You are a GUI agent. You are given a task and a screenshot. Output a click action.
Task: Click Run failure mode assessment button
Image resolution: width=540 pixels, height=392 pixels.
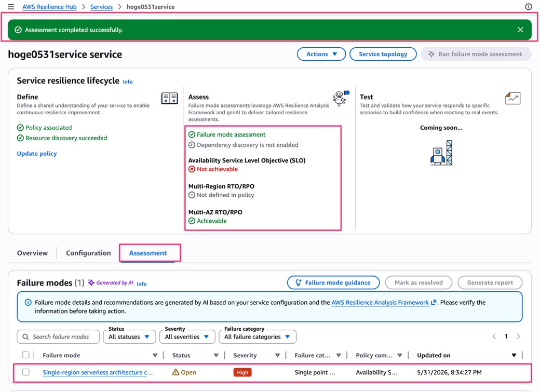point(476,54)
